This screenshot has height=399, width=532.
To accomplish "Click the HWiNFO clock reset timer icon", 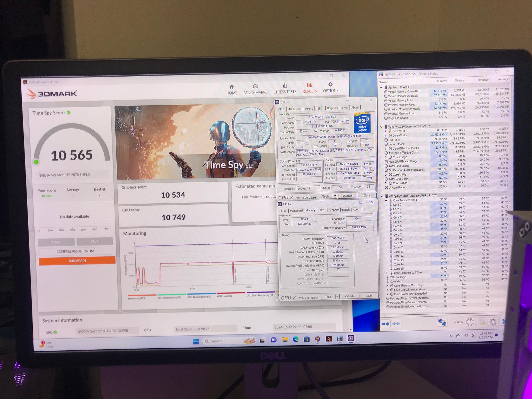I will pyautogui.click(x=470, y=322).
